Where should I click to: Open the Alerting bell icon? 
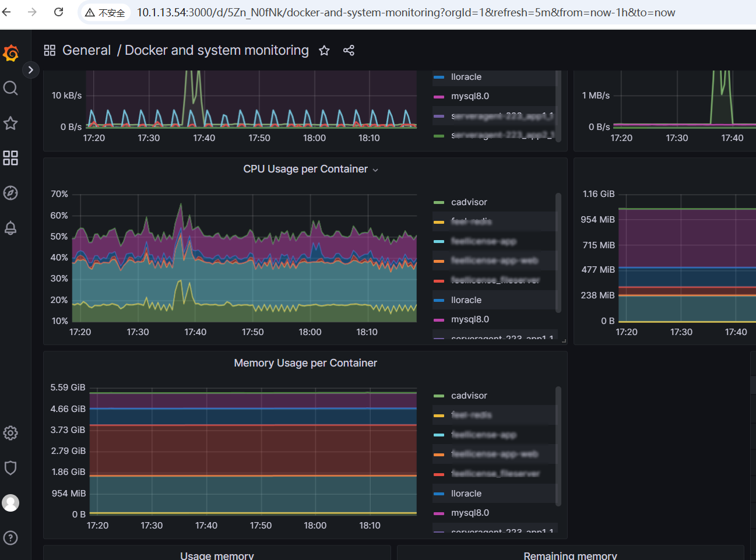click(10, 228)
